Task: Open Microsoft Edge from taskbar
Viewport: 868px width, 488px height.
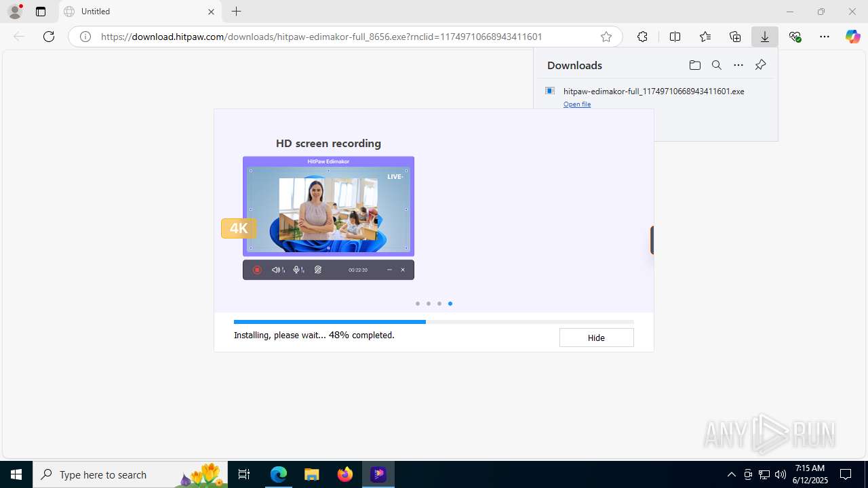Action: tap(279, 474)
